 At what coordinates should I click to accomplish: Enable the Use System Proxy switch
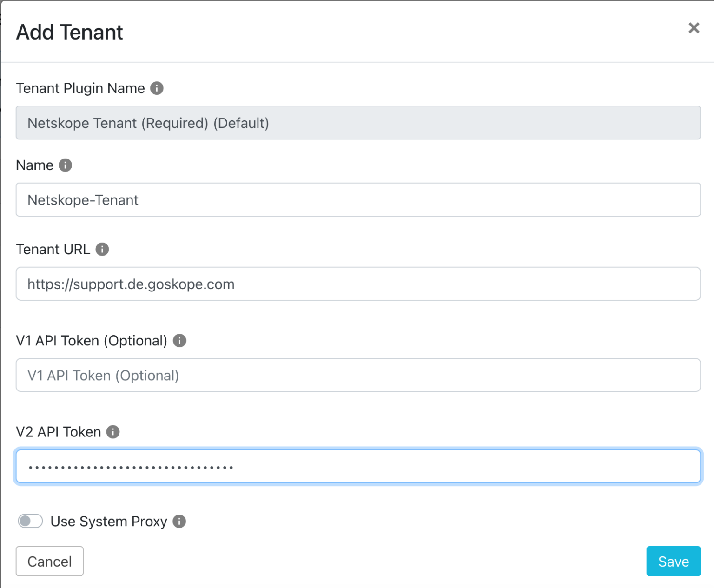[x=30, y=521]
